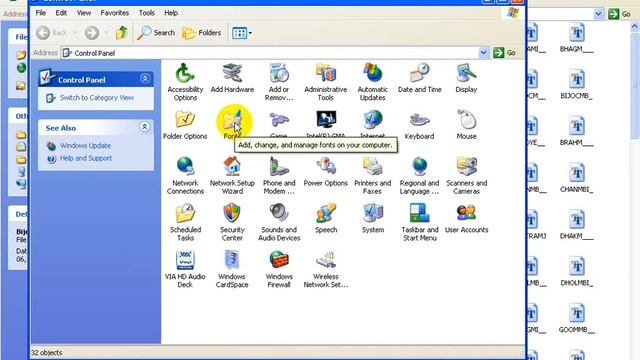Toggle the Folders pane button

202,33
